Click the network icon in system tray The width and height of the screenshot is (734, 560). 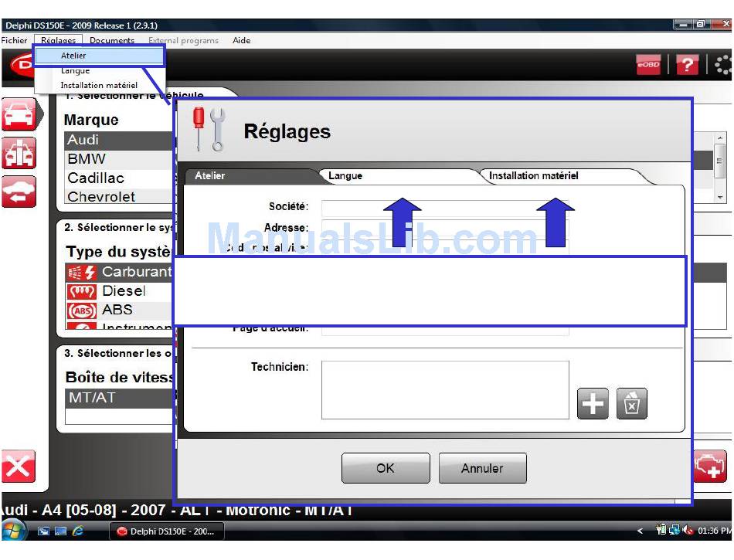point(674,531)
